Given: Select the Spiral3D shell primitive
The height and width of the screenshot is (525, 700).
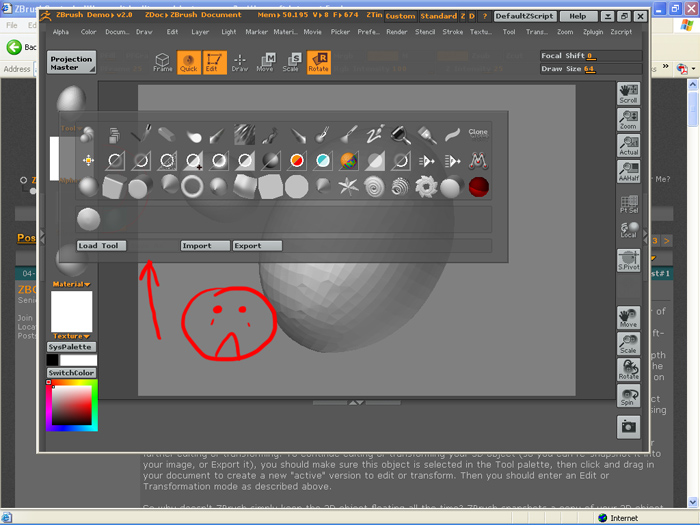Looking at the screenshot, I should click(374, 187).
